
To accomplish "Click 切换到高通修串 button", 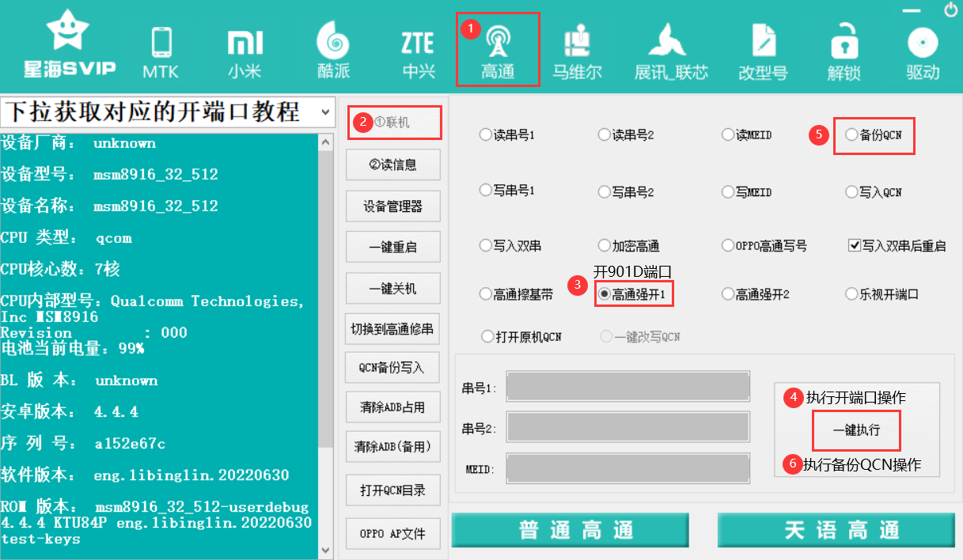I will click(393, 328).
